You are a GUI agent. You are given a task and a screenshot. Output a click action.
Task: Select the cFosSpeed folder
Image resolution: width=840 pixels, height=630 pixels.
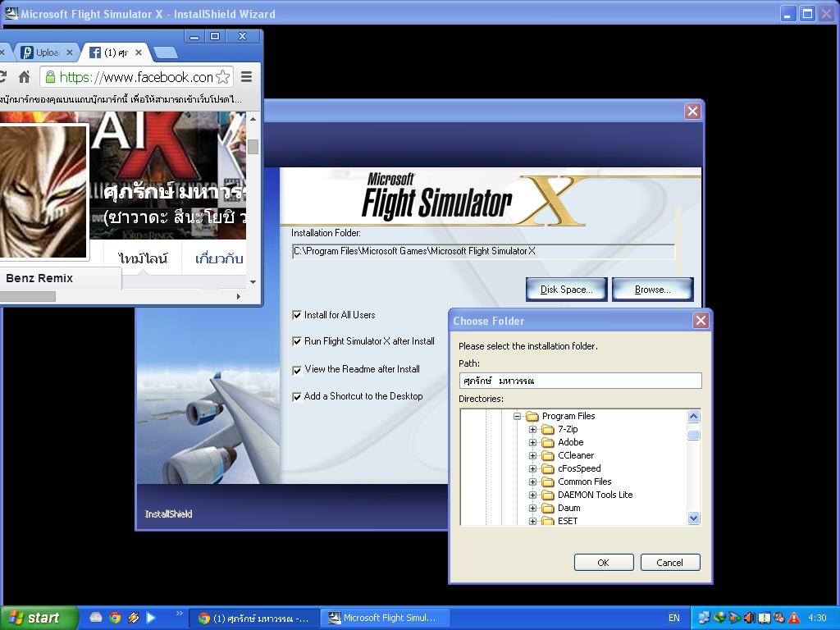579,468
